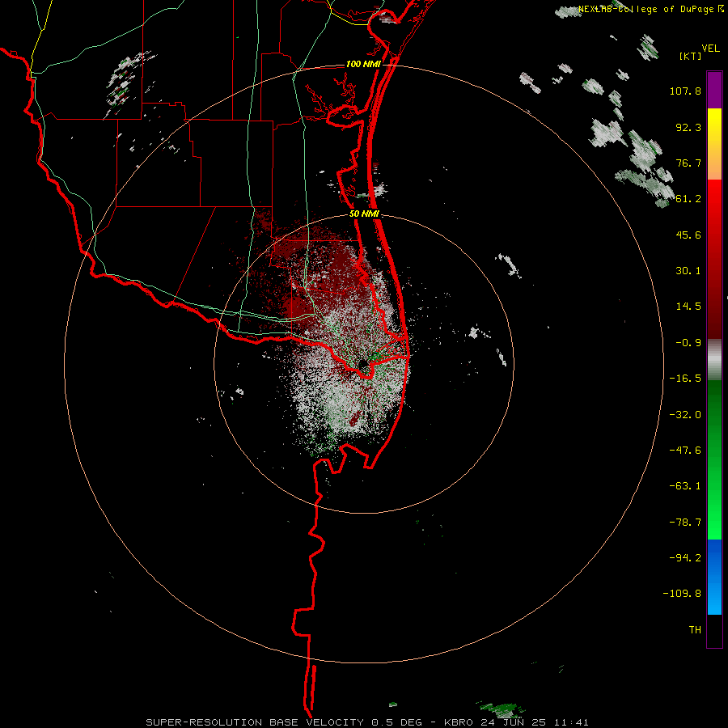This screenshot has width=728, height=728.
Task: Click the TH legend label
Action: (x=695, y=629)
